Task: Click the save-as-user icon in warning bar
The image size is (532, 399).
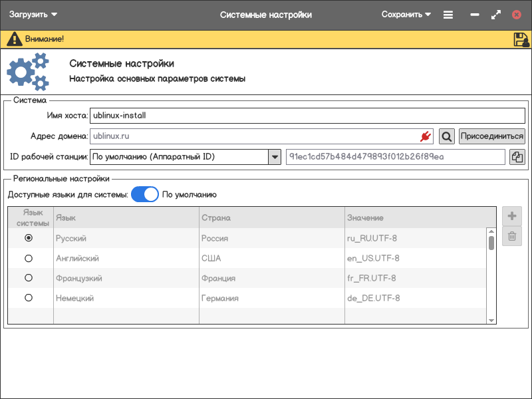Action: click(x=521, y=39)
